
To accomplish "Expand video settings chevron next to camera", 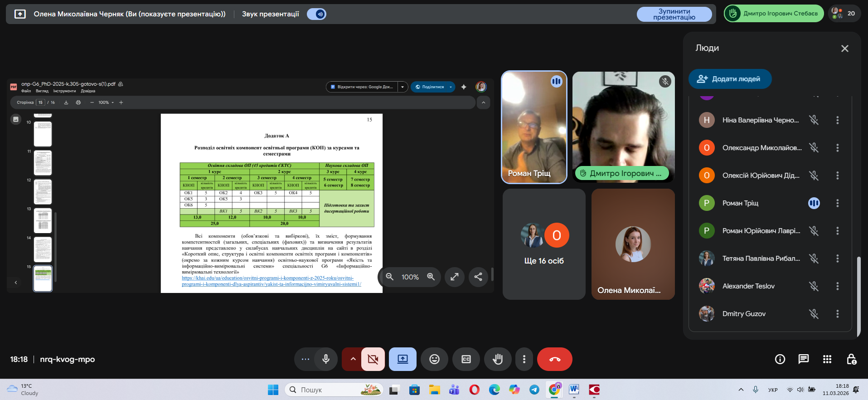I will click(x=353, y=359).
